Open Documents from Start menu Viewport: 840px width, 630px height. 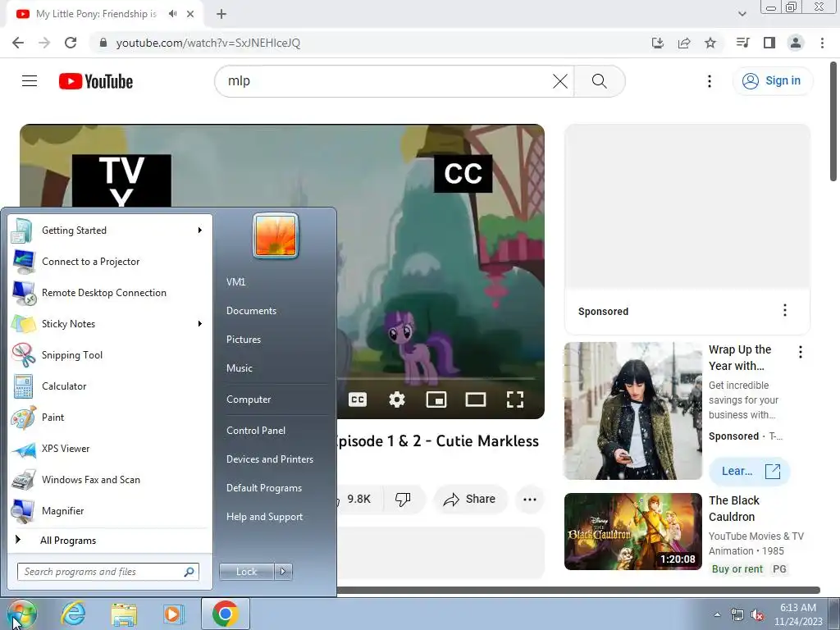251,311
